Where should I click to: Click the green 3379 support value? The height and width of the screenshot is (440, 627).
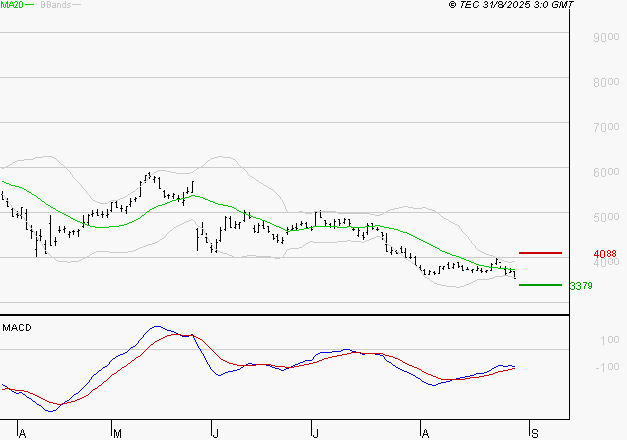pos(581,286)
